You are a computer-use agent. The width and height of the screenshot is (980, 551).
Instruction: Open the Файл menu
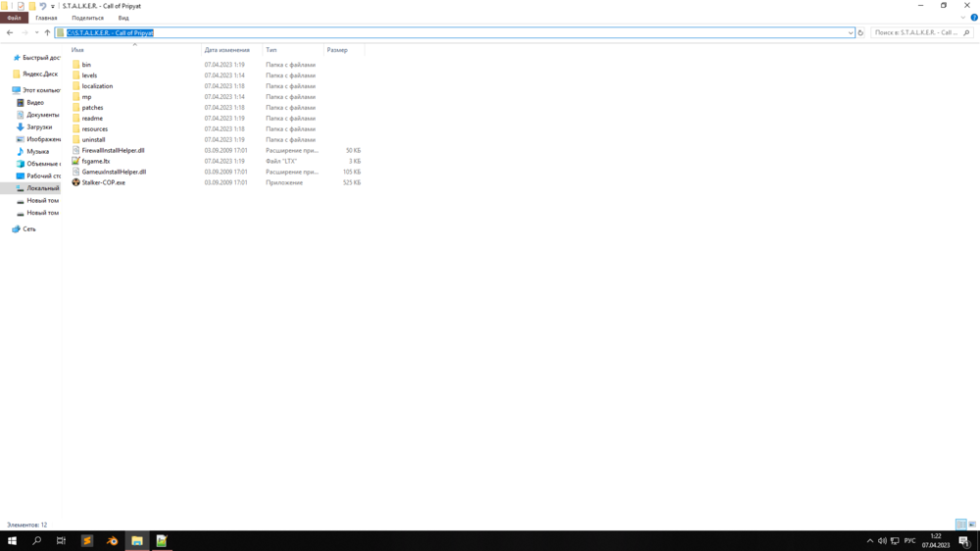click(14, 18)
